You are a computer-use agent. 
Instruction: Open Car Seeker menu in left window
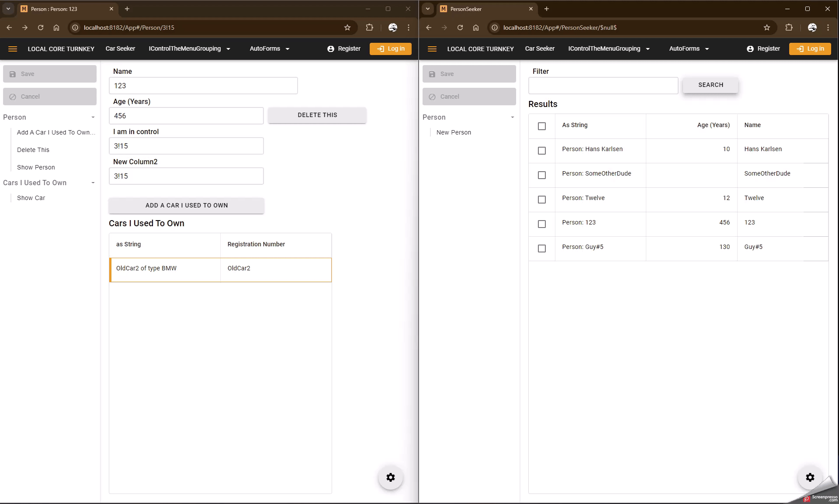[120, 49]
